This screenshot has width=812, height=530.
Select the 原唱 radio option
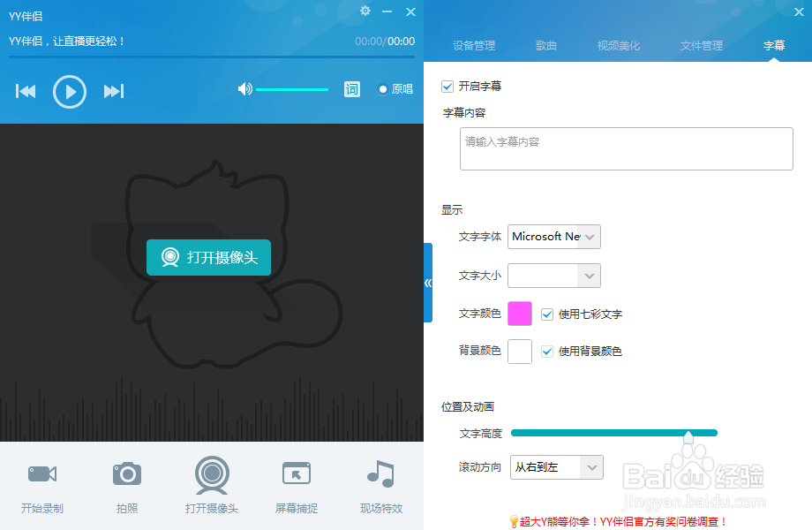[395, 89]
